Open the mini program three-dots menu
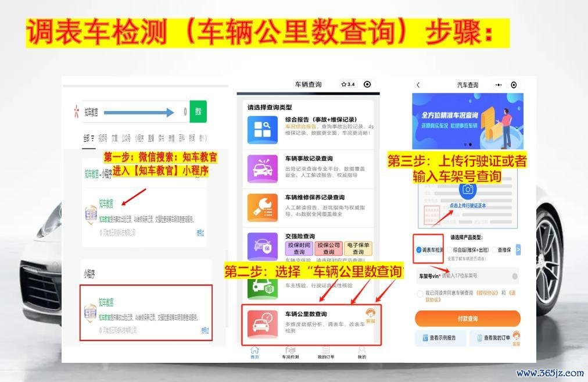 [x=499, y=85]
